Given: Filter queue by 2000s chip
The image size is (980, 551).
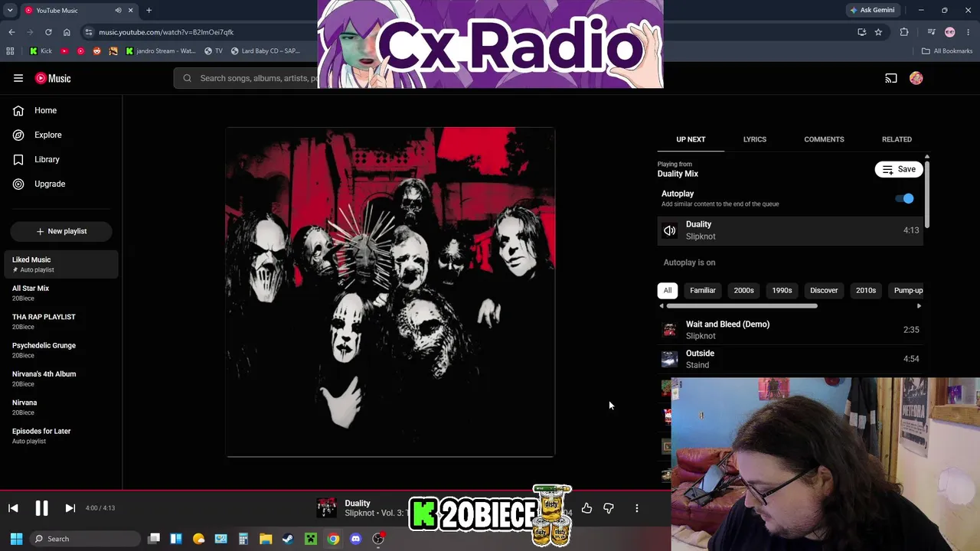Looking at the screenshot, I should 744,291.
